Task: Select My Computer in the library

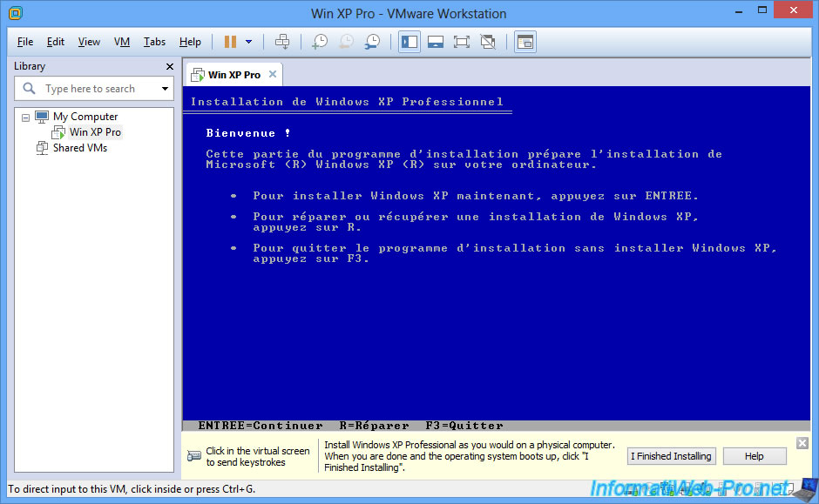Action: (85, 117)
